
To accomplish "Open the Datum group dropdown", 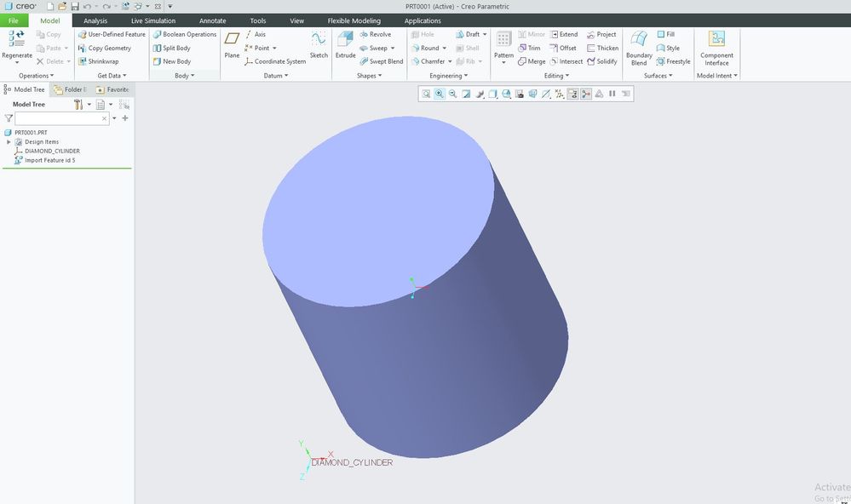I will pos(276,76).
